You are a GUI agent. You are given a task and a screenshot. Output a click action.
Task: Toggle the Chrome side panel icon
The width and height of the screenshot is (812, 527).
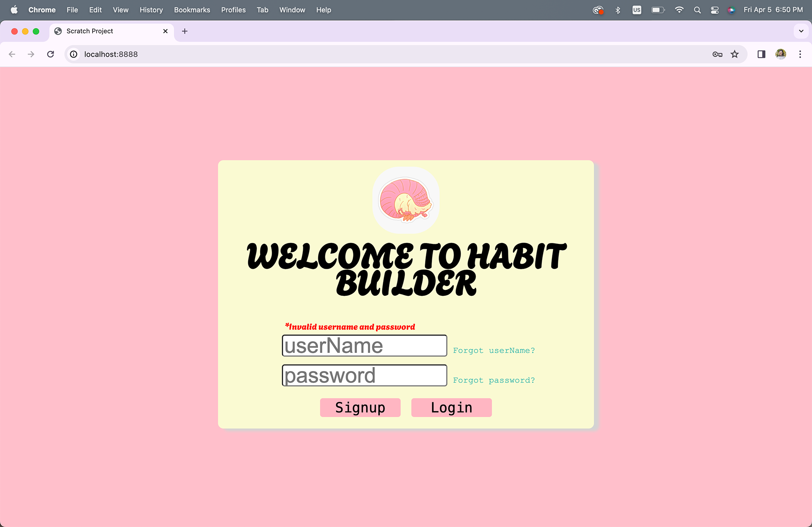pos(761,54)
